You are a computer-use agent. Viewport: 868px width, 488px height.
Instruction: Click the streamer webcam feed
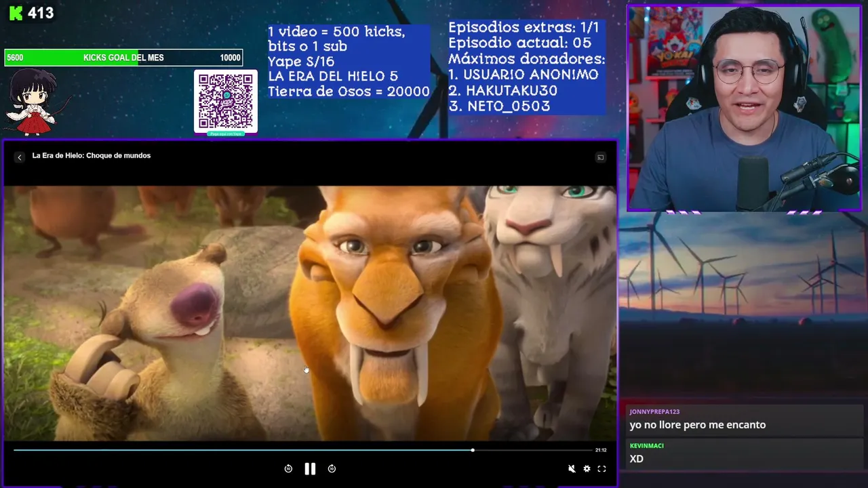(744, 108)
